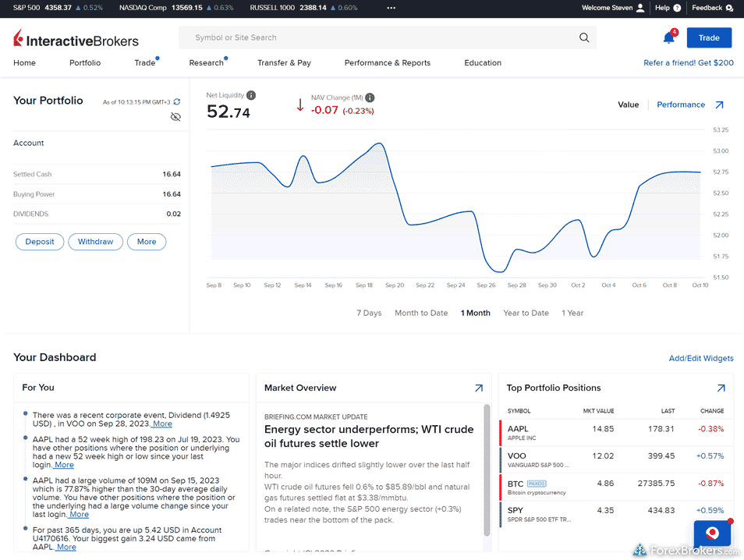Screen dimensions: 744x560
Task: Open Market Overview expand arrow
Action: 478,388
